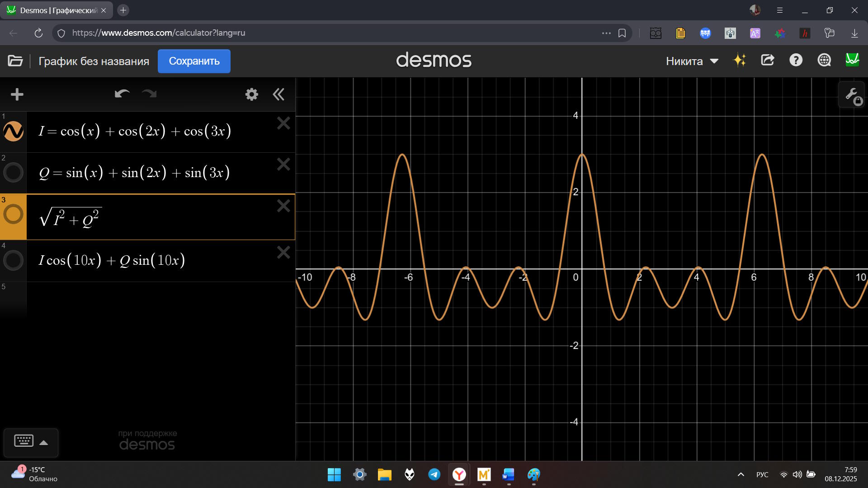This screenshot has height=488, width=868.
Task: Click the add expression plus icon
Action: pos(17,94)
